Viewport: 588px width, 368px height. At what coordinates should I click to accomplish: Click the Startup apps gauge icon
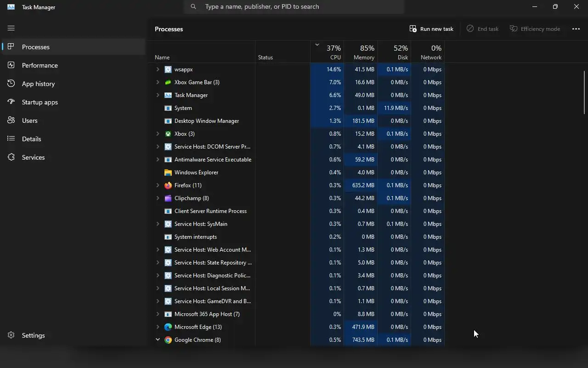point(11,102)
